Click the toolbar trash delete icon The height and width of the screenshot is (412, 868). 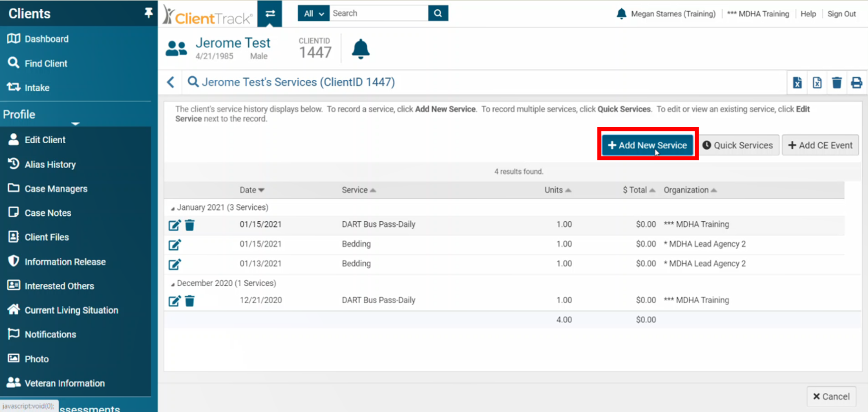(837, 83)
